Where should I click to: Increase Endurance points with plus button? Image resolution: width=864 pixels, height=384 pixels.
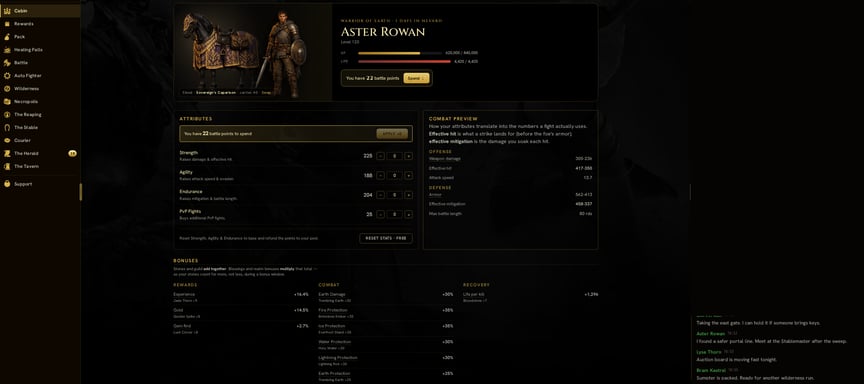(x=408, y=194)
